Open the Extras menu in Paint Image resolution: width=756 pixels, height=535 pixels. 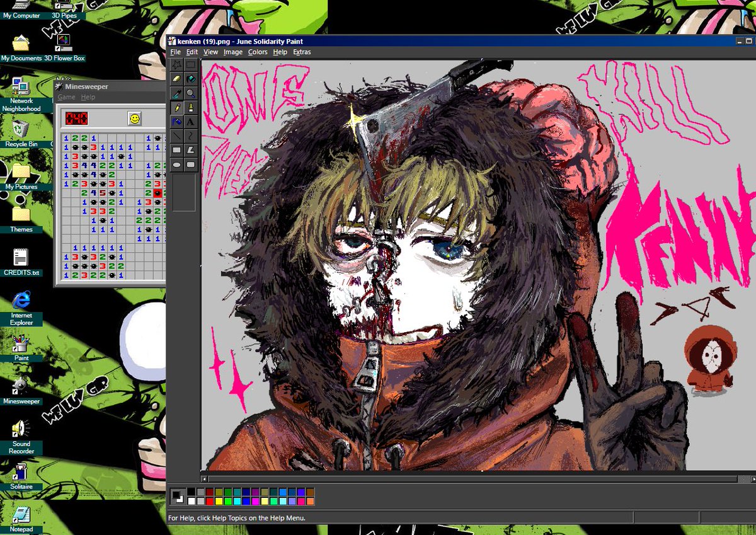point(301,52)
